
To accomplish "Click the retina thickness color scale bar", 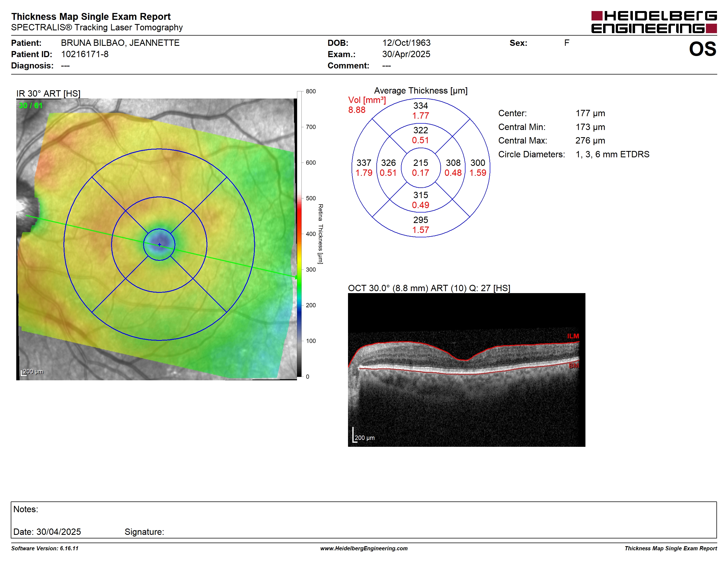I will pyautogui.click(x=299, y=234).
